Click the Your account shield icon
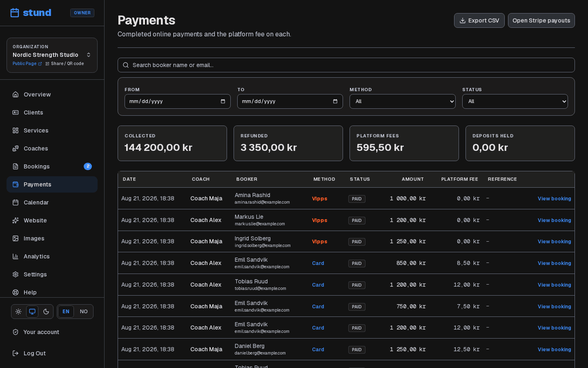Screen dimensions: 588x368 coord(16,332)
